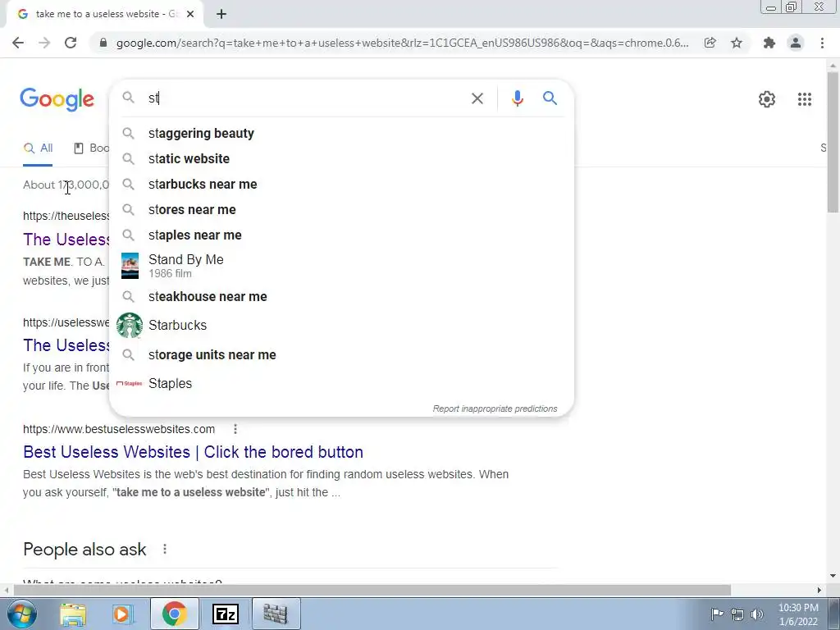Open 7-Zip from the taskbar
Viewport: 840px width, 630px height.
click(x=225, y=614)
